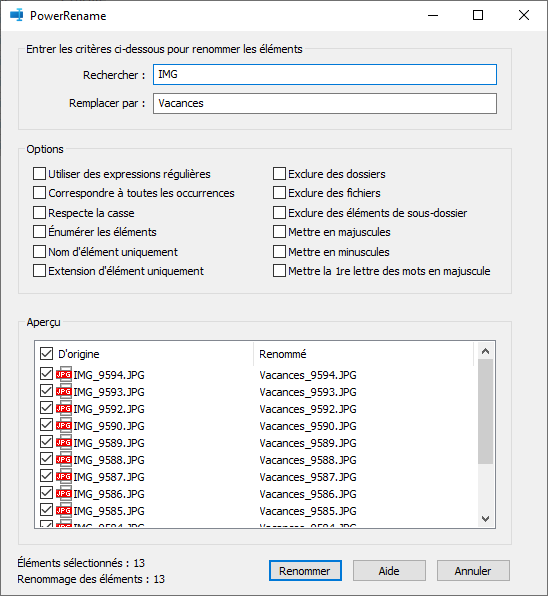Maximize the PowerRename window
The width and height of the screenshot is (548, 596).
click(x=478, y=15)
